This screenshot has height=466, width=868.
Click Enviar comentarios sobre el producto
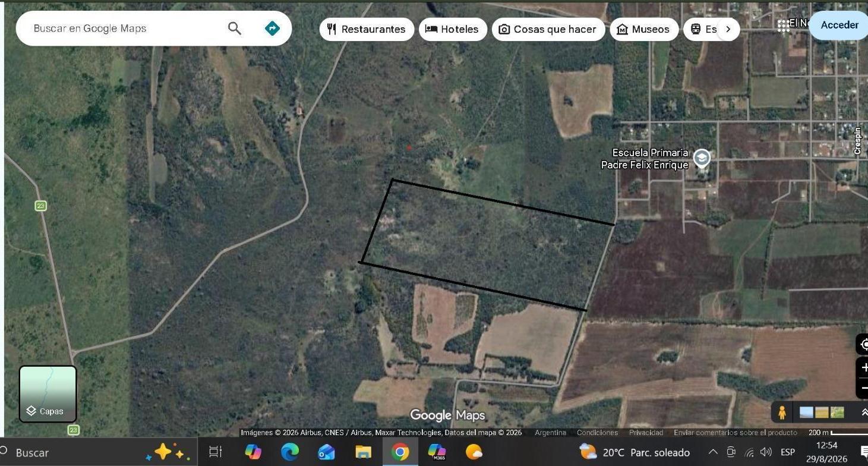coord(736,433)
